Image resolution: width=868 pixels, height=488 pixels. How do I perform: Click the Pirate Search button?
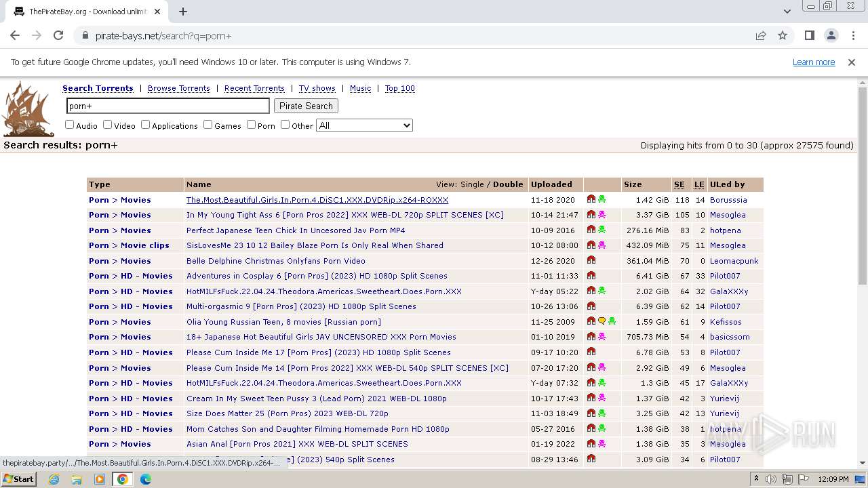click(306, 106)
